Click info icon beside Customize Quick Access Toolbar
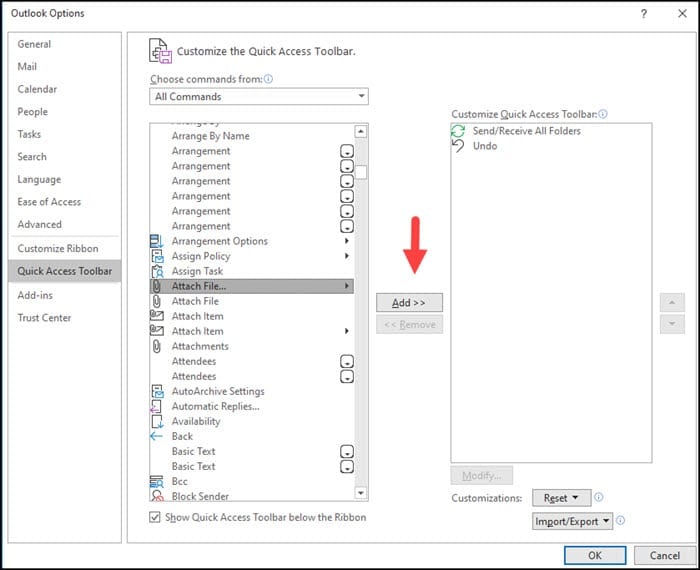 [603, 114]
